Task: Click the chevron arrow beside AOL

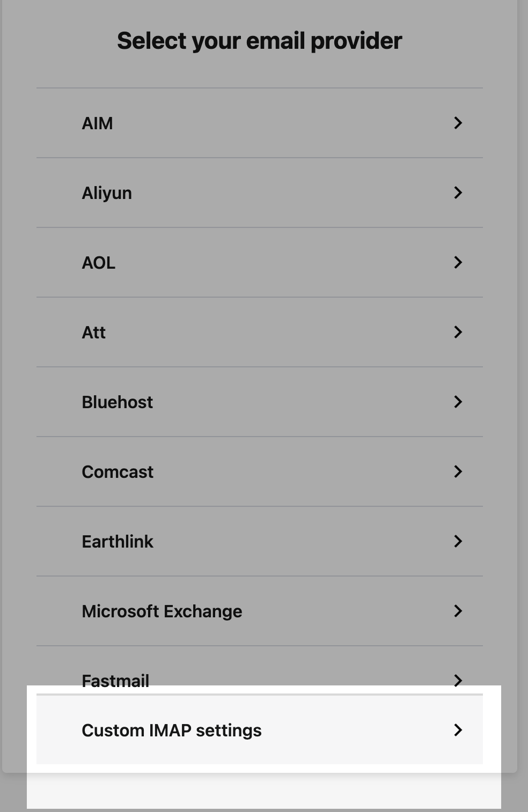Action: click(458, 262)
